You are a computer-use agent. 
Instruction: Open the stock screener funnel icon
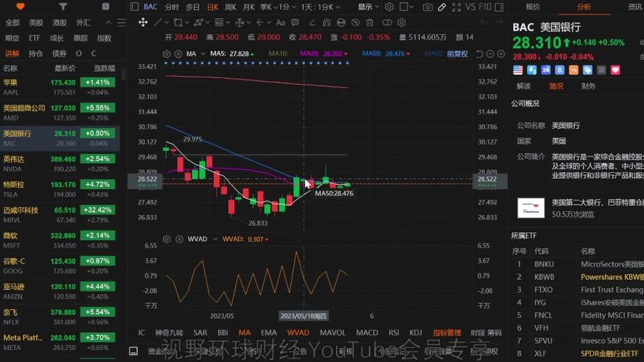tap(63, 7)
